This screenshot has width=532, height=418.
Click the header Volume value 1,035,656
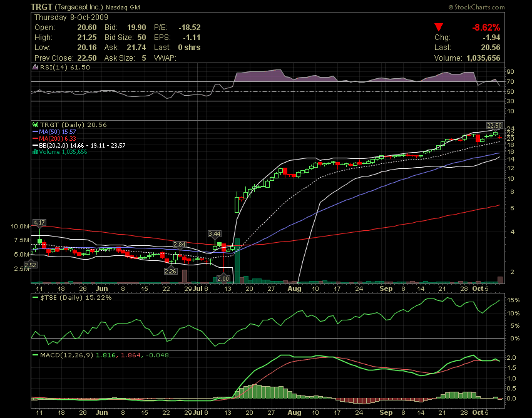pos(483,58)
